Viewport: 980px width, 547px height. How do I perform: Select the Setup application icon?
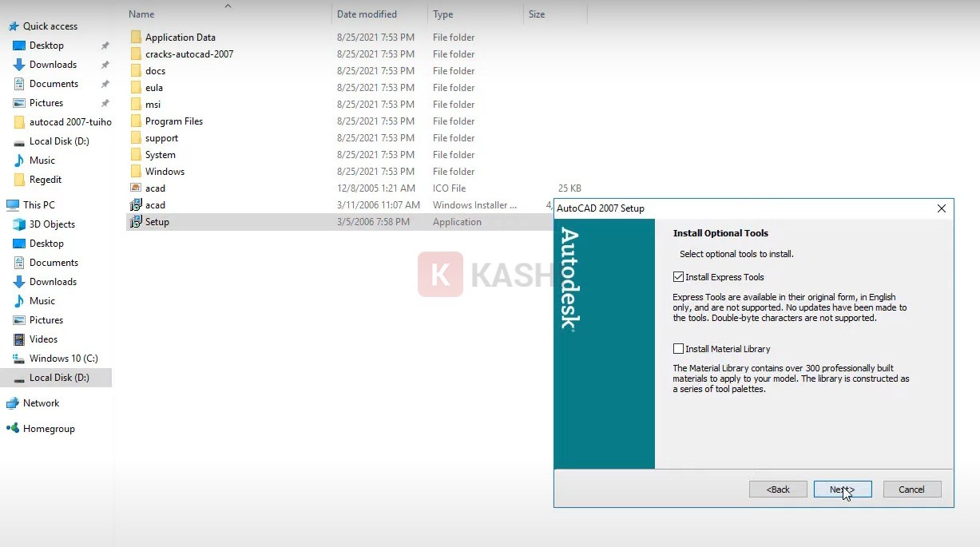136,222
